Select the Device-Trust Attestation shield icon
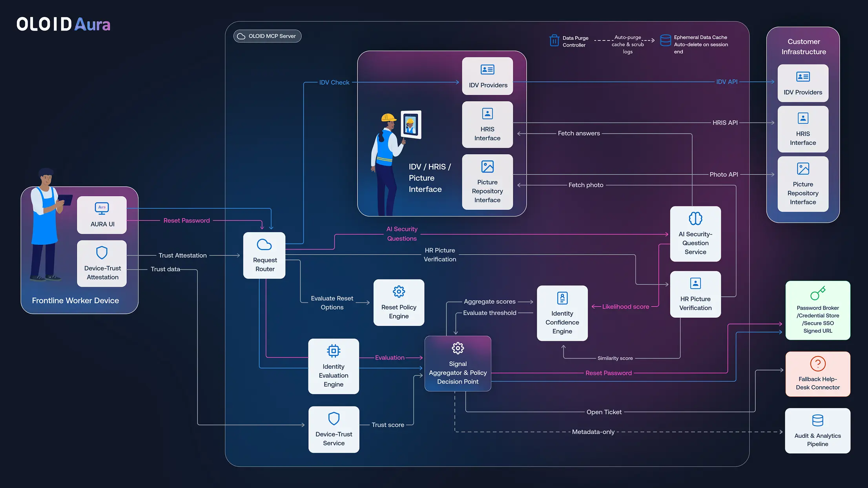 (x=102, y=253)
